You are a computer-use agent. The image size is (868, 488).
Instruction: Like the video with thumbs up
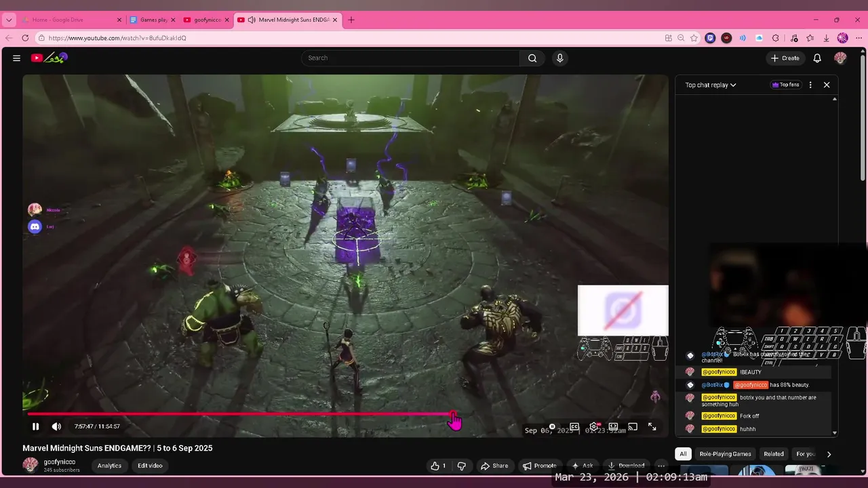[x=438, y=466]
